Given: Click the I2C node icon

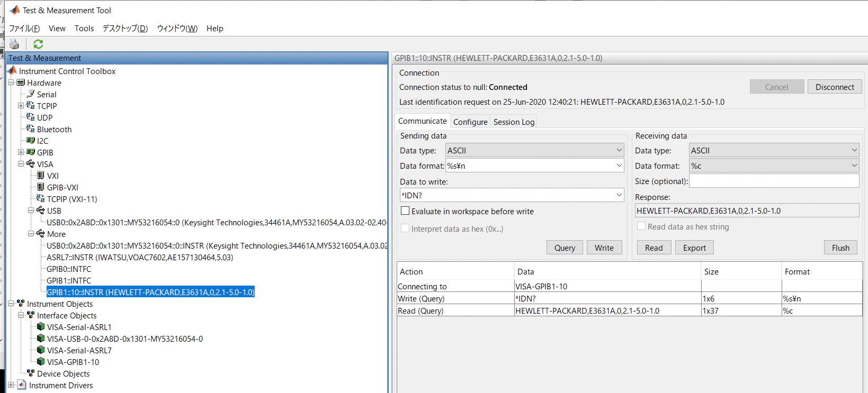Looking at the screenshot, I should point(31,141).
